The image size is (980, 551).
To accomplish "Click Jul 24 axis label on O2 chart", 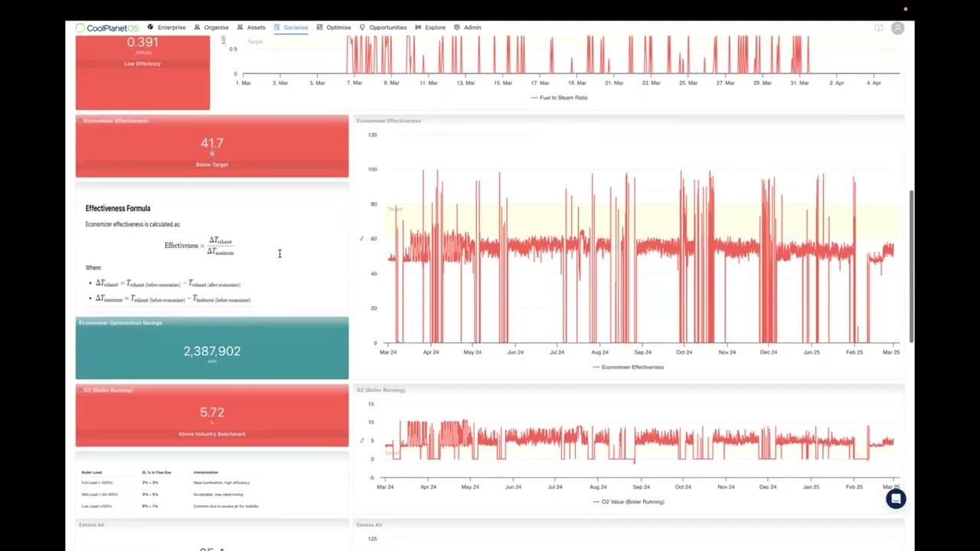I will point(554,487).
